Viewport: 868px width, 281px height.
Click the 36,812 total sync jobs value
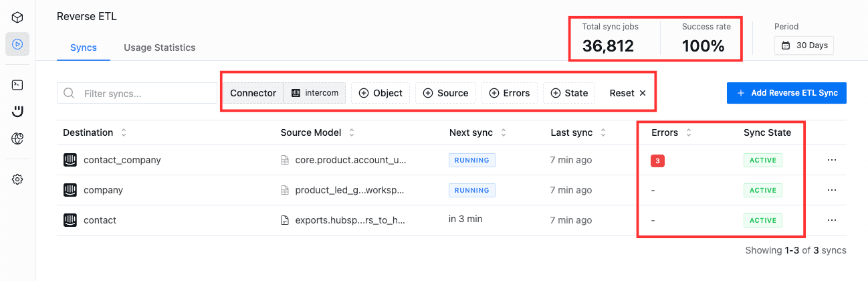608,46
